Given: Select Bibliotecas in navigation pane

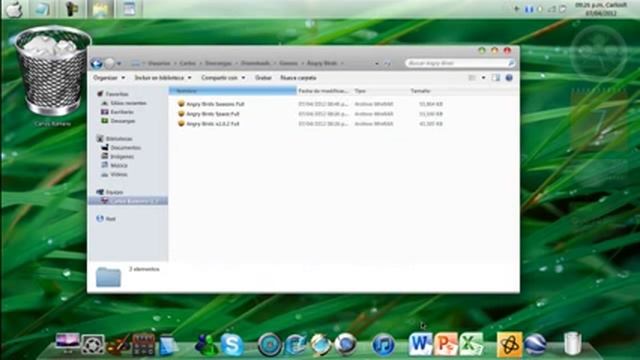Looking at the screenshot, I should click(x=119, y=139).
